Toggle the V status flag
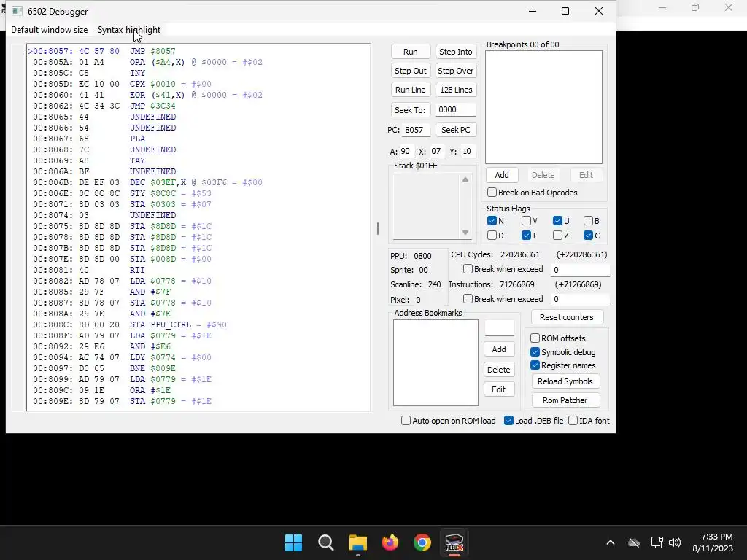Viewport: 747px width, 560px height. (530, 221)
